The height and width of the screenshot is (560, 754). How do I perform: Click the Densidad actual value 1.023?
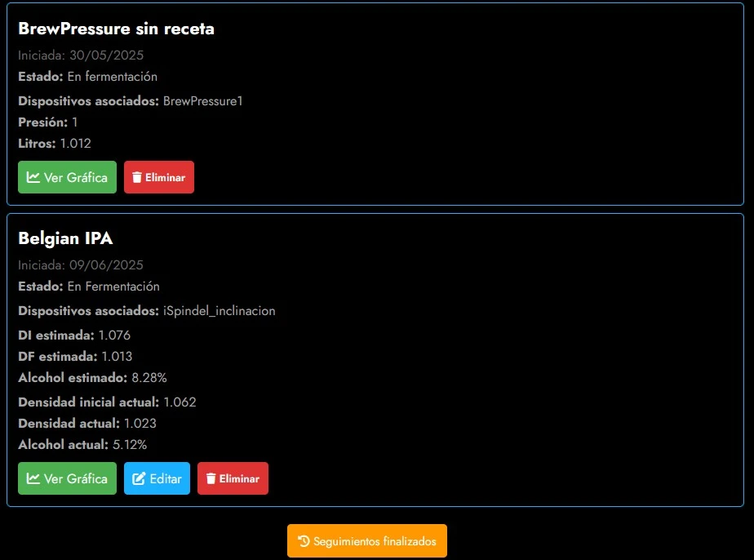pyautogui.click(x=140, y=424)
